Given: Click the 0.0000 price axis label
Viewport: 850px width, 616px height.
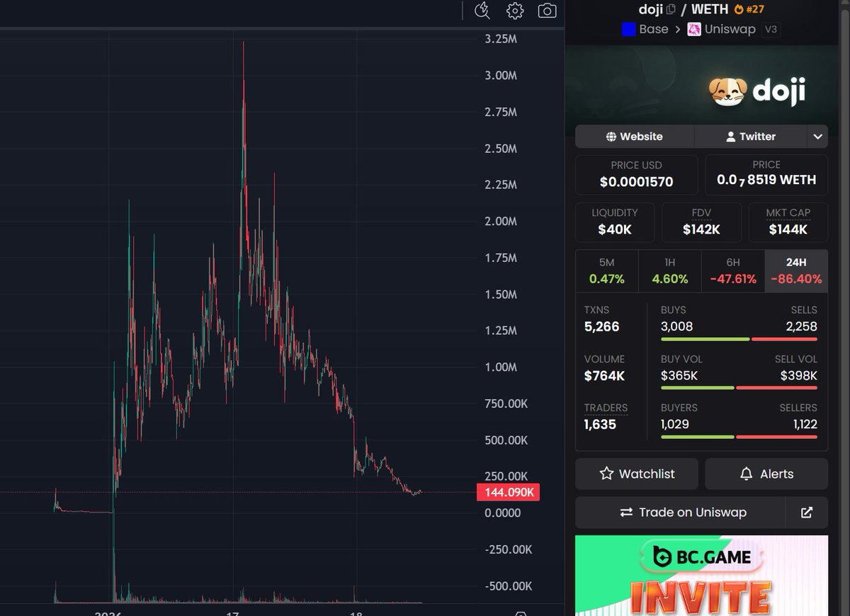Looking at the screenshot, I should (502, 513).
